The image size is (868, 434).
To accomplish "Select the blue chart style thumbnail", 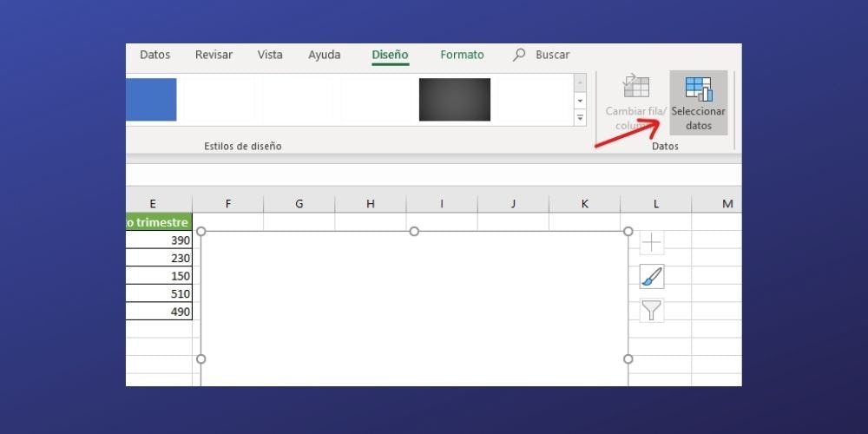I will (151, 100).
